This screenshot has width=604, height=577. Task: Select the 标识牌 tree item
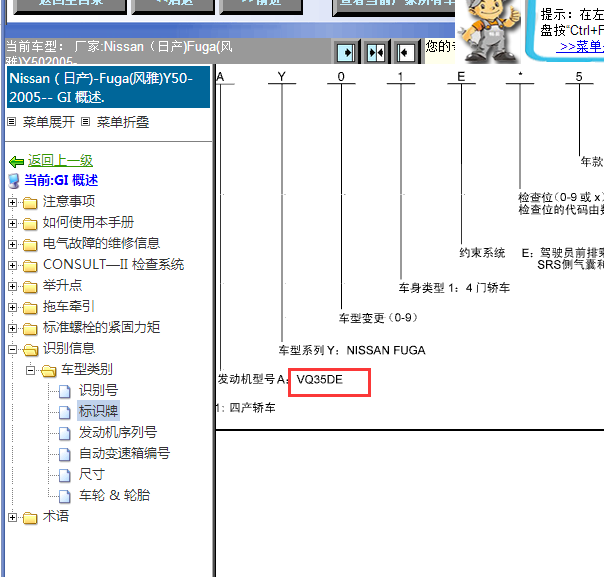[98, 411]
